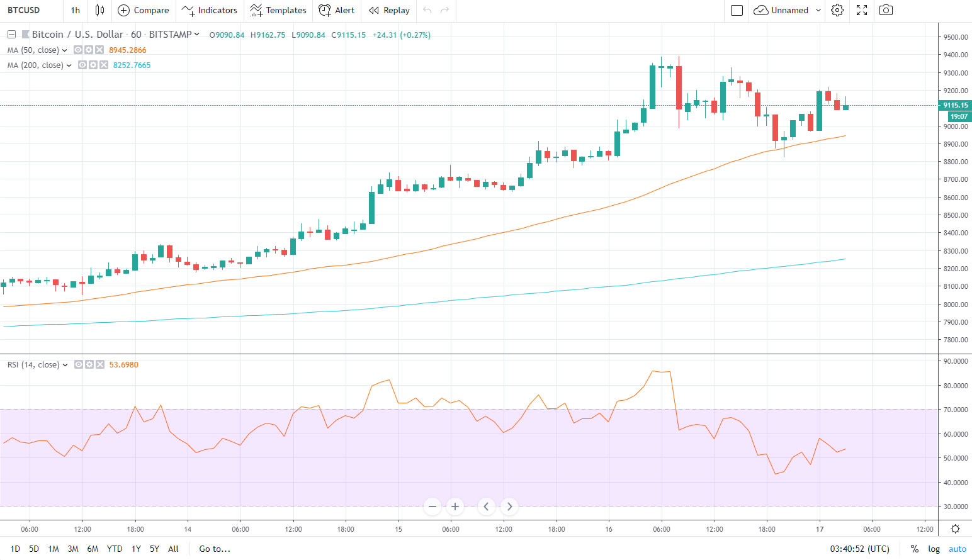
Task: Zoom in using the plus control
Action: point(455,507)
